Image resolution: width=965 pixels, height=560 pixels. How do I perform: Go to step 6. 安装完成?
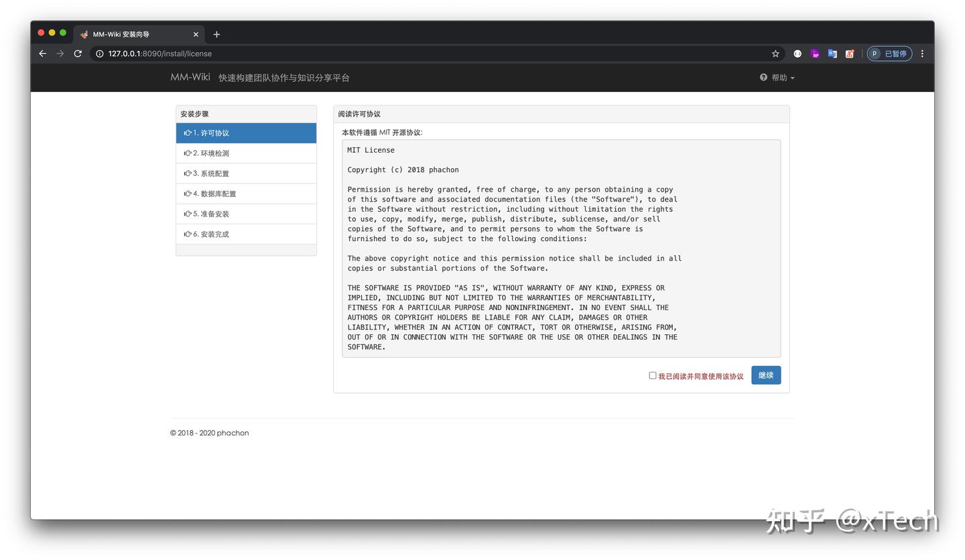(246, 234)
